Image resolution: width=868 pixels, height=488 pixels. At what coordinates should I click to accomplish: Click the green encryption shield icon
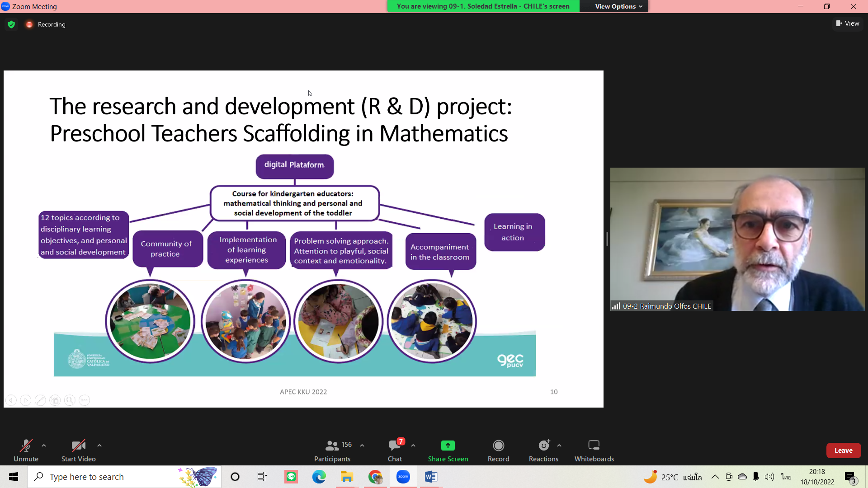pos(11,24)
